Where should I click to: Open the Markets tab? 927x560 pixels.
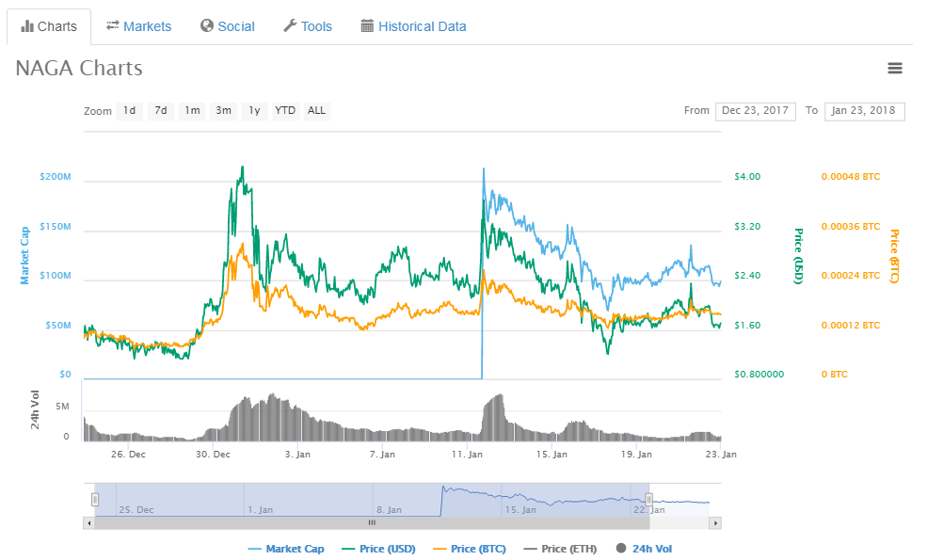point(138,26)
